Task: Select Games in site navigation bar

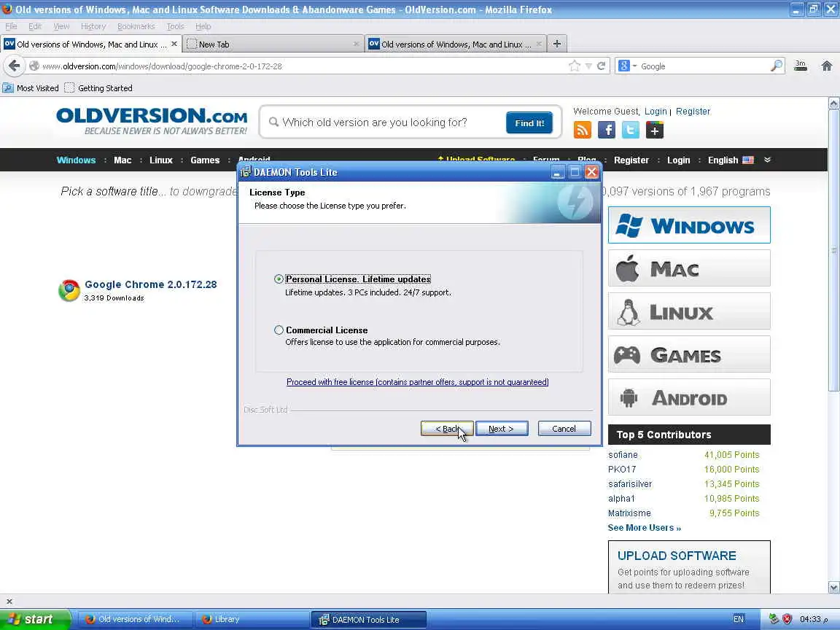Action: [205, 160]
